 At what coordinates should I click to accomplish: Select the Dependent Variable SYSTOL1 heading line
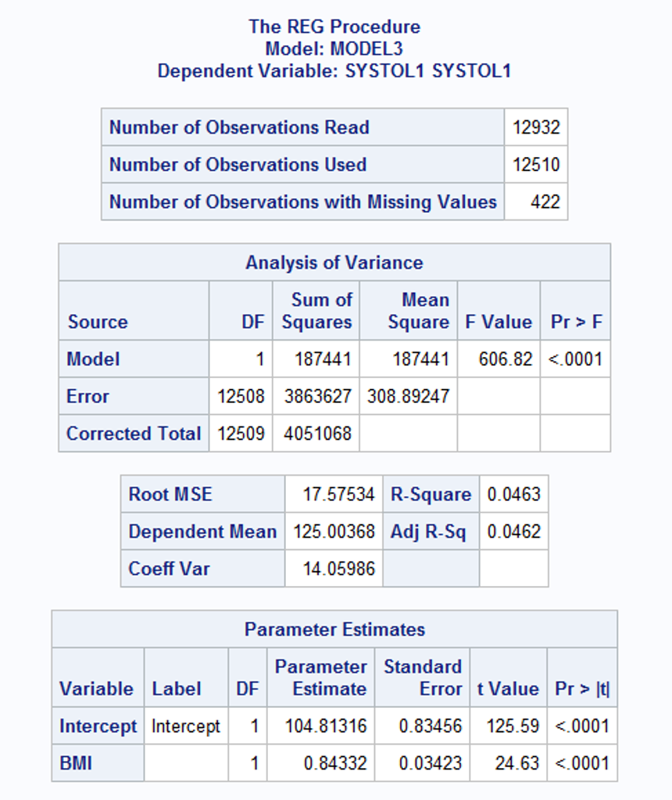334,71
